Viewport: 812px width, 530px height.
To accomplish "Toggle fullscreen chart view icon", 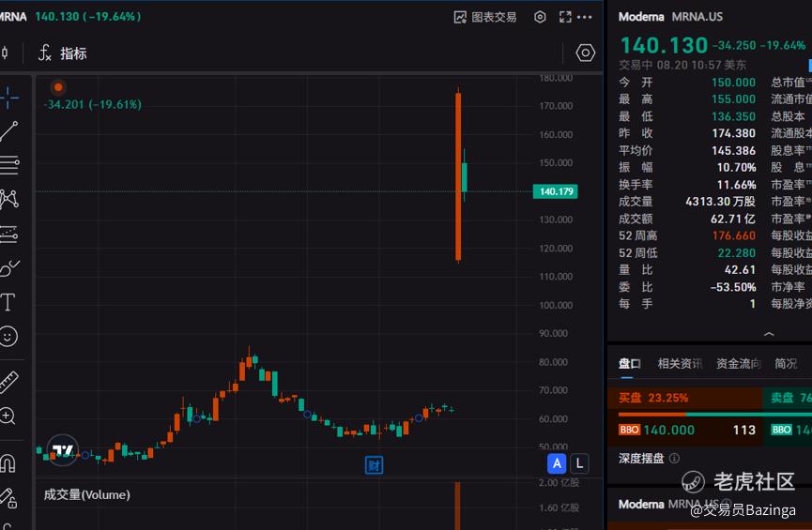I will click(565, 17).
